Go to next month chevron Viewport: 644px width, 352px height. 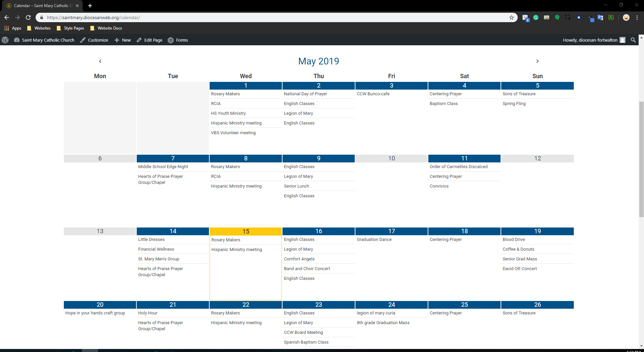pyautogui.click(x=537, y=61)
